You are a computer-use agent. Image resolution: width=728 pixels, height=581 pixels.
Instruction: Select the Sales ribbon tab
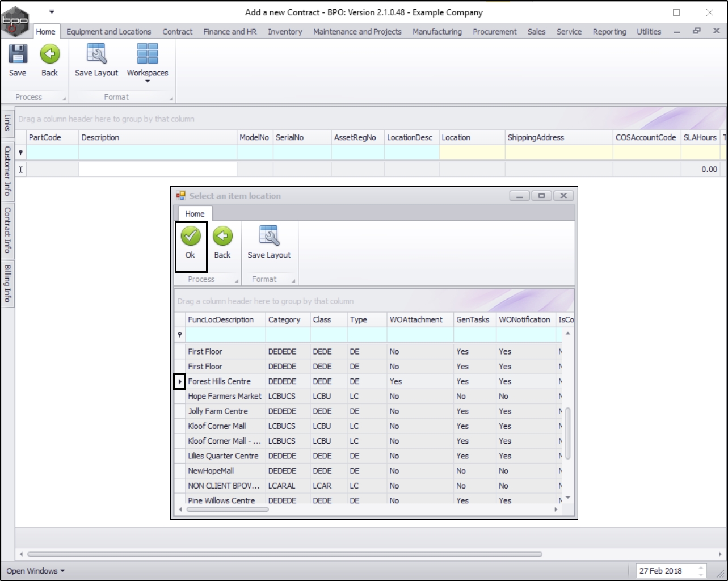[x=536, y=32]
